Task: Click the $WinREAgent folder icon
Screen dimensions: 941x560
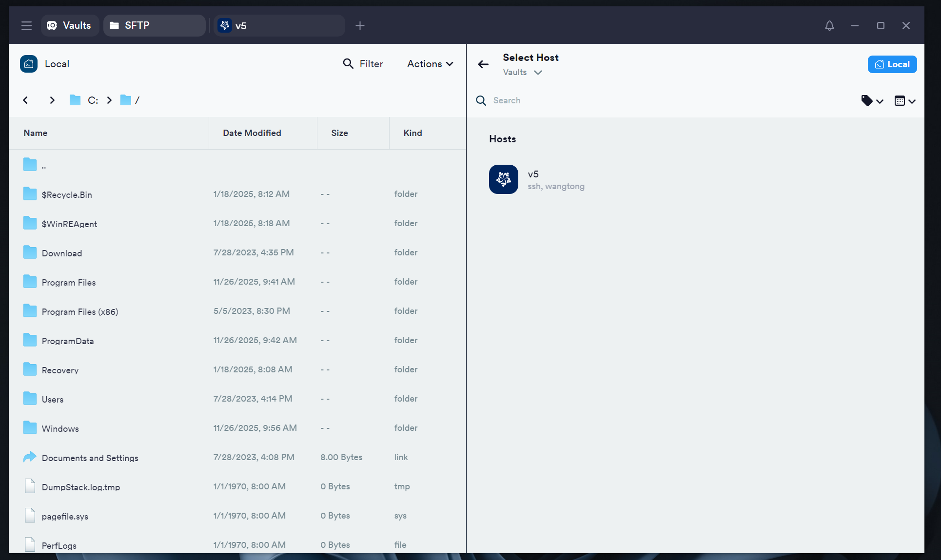Action: [30, 223]
